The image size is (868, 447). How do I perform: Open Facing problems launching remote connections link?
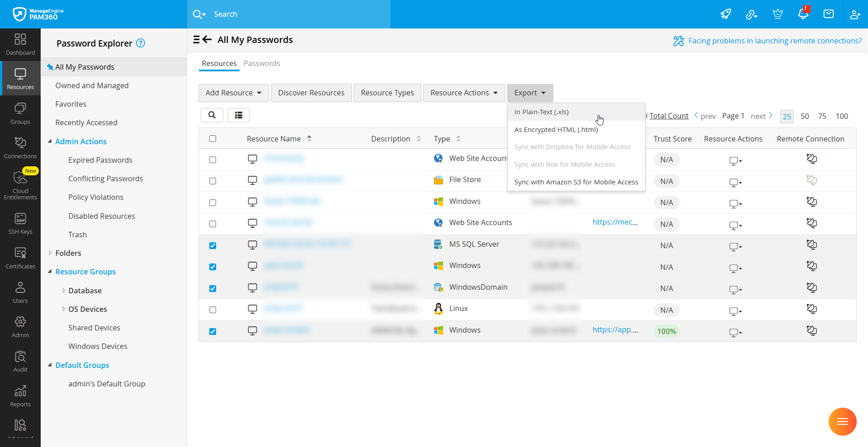point(774,41)
